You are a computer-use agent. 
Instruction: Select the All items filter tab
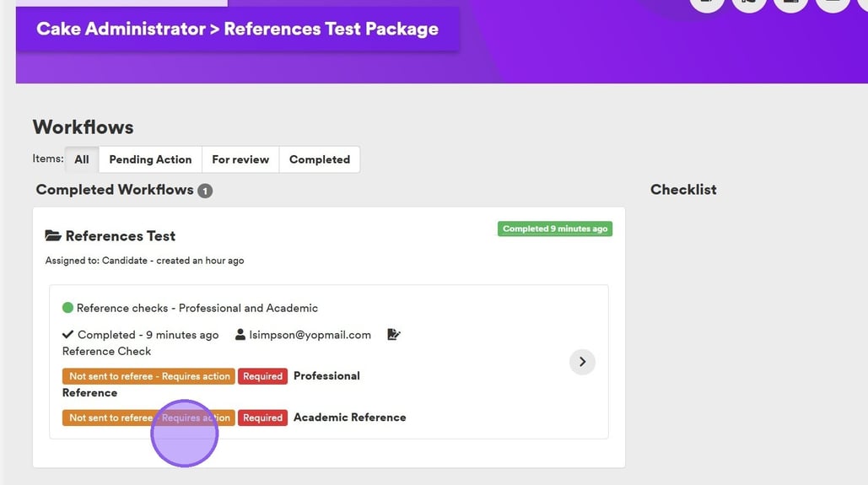pyautogui.click(x=82, y=159)
